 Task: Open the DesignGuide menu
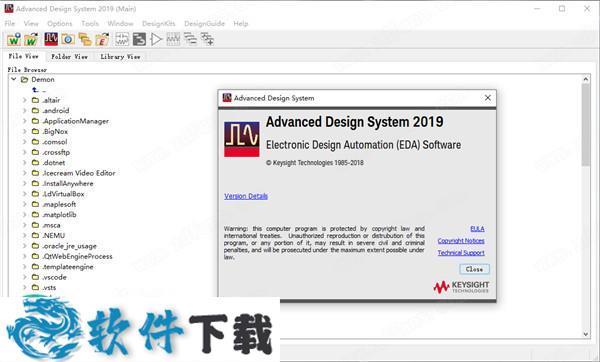(204, 23)
